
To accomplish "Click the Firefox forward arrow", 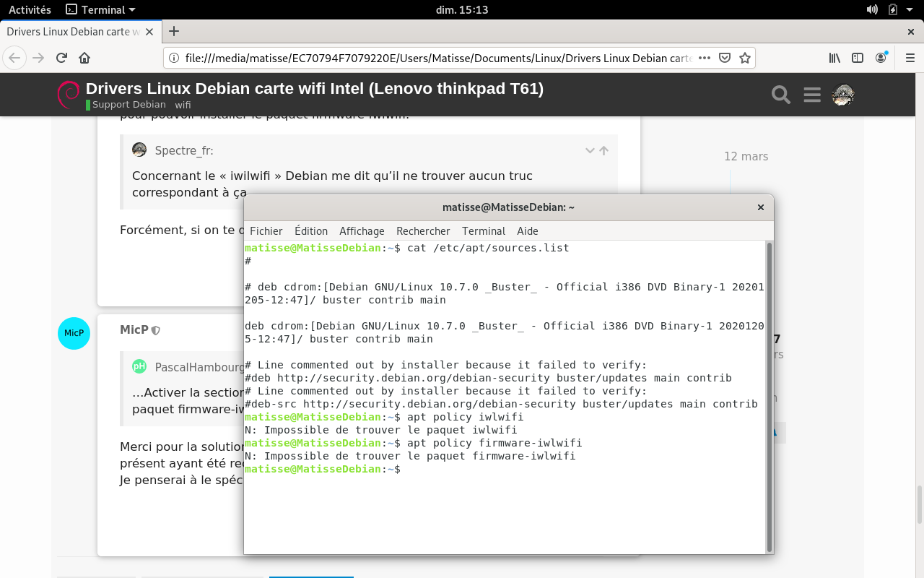I will [x=38, y=58].
